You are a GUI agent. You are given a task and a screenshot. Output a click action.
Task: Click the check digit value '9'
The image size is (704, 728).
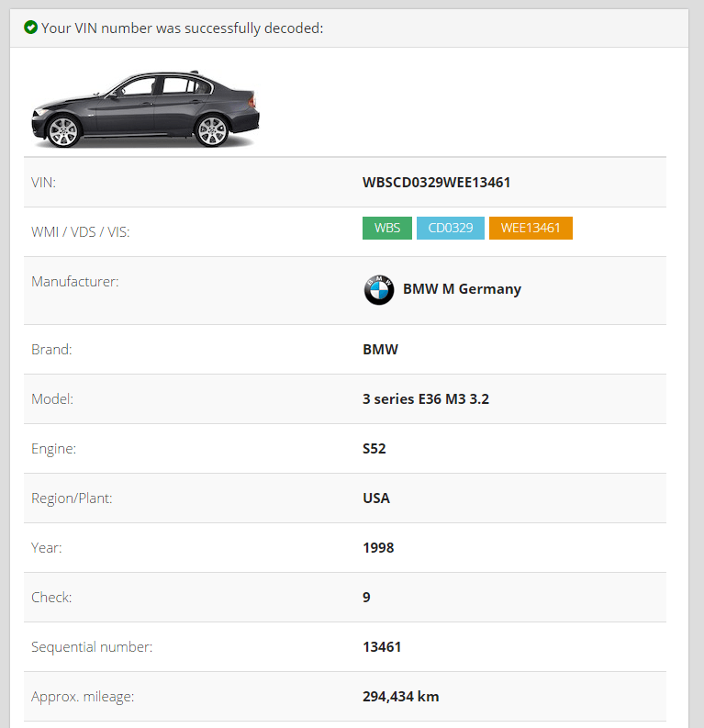coord(366,597)
